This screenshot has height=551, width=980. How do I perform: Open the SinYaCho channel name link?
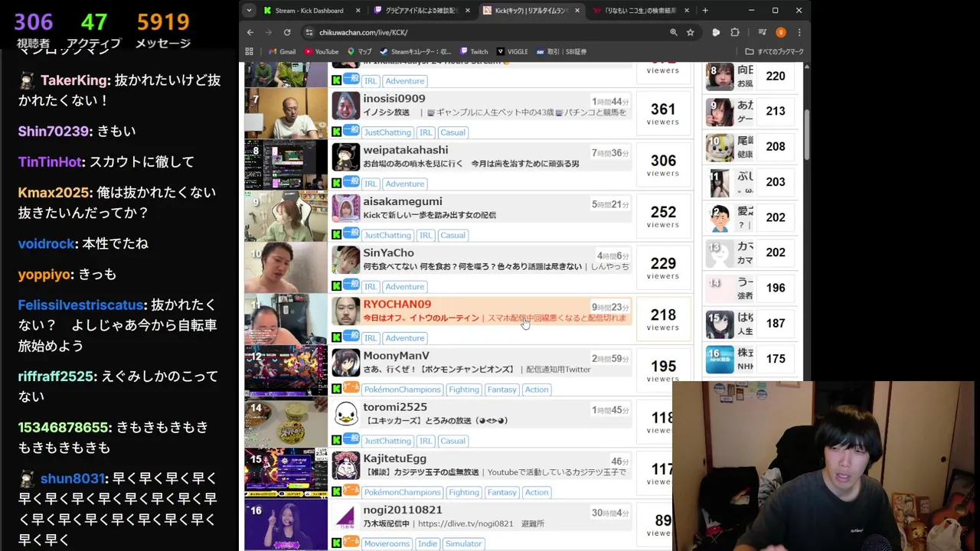(x=388, y=253)
